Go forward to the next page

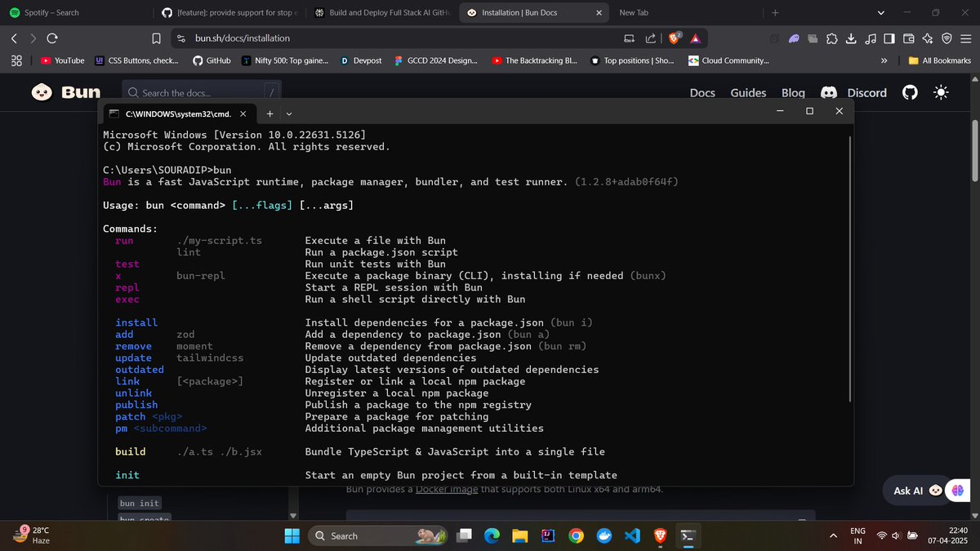33,38
